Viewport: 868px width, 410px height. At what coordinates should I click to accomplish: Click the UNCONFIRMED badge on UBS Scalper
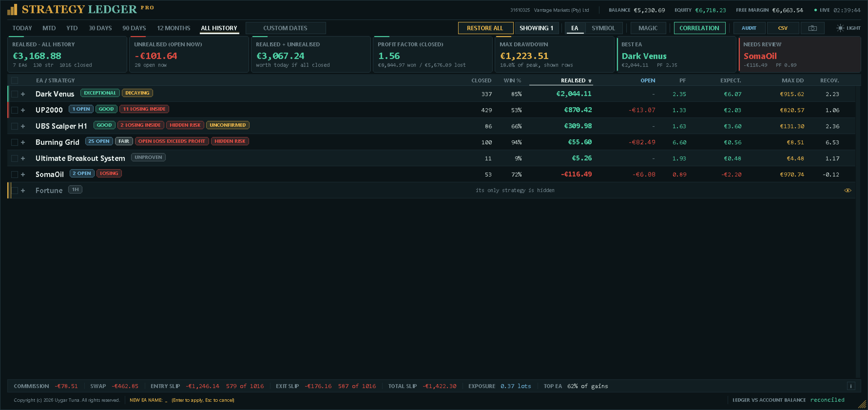tap(228, 125)
